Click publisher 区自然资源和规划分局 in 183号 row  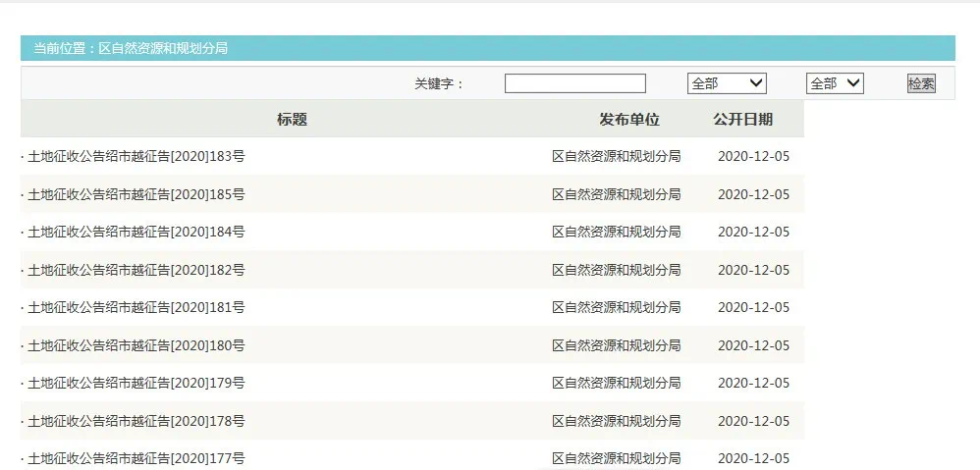pos(617,156)
